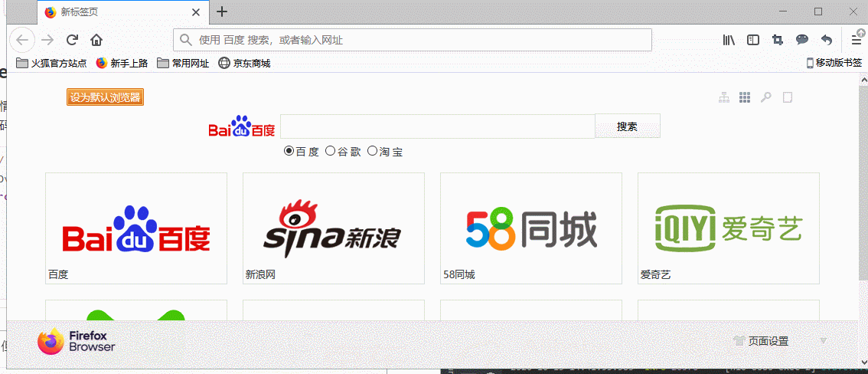
Task: Start the screenshot crop tool
Action: (x=777, y=40)
